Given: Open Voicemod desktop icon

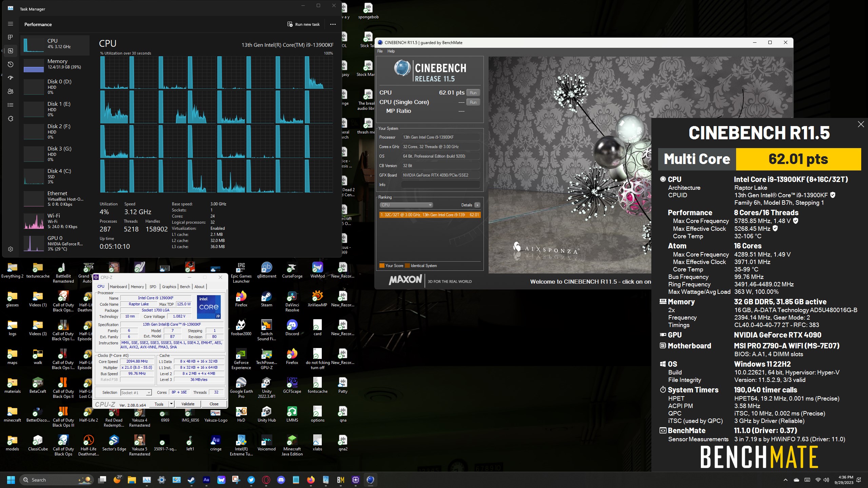Looking at the screenshot, I should [x=267, y=443].
